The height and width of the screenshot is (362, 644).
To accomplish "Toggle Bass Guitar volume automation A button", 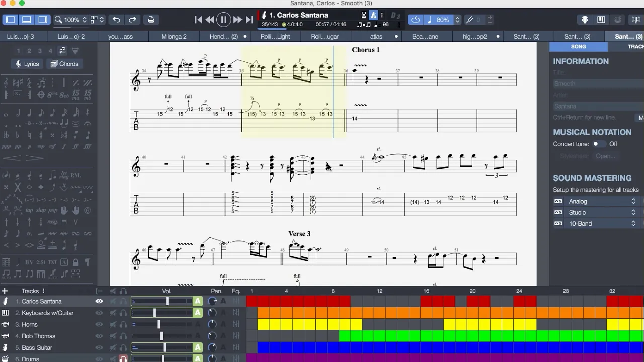I will pyautogui.click(x=198, y=347).
